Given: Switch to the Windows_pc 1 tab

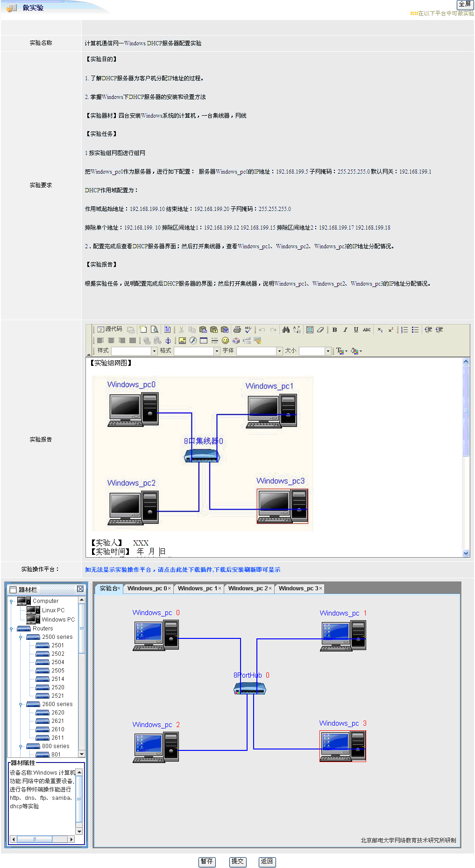Looking at the screenshot, I should tap(197, 588).
